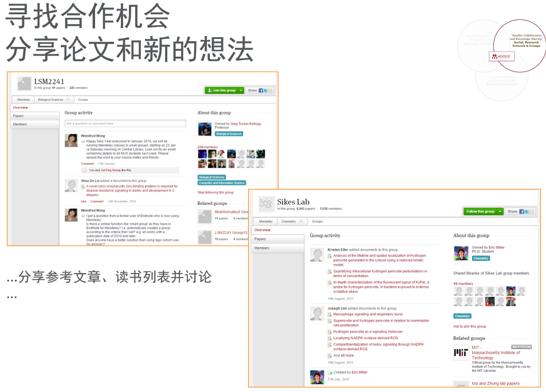Click 'Ask a question or comment here' field
Image resolution: width=546 pixels, height=392 pixels.
tap(125, 124)
